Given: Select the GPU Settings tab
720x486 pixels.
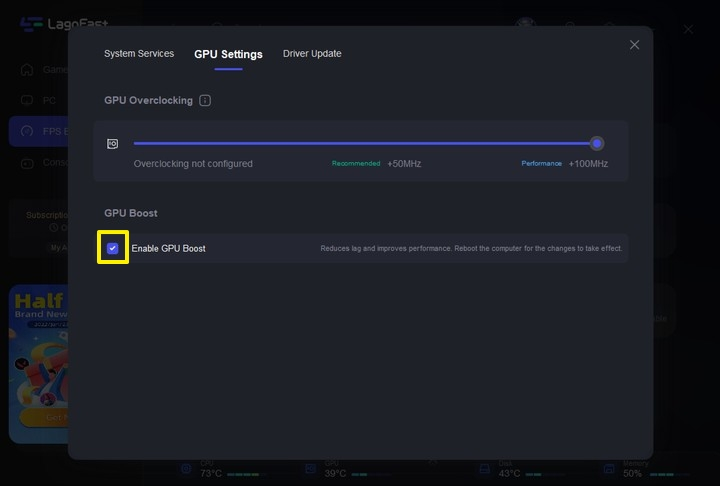Looking at the screenshot, I should [228, 54].
